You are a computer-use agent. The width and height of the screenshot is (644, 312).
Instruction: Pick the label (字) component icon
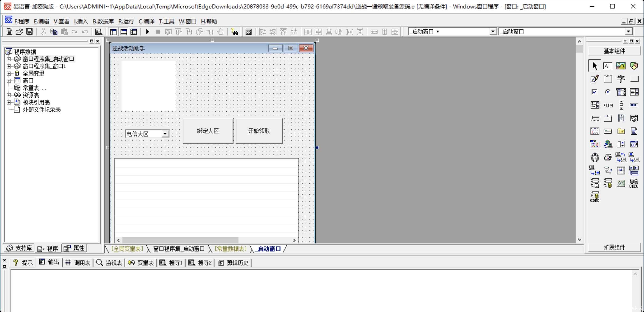[x=621, y=79]
